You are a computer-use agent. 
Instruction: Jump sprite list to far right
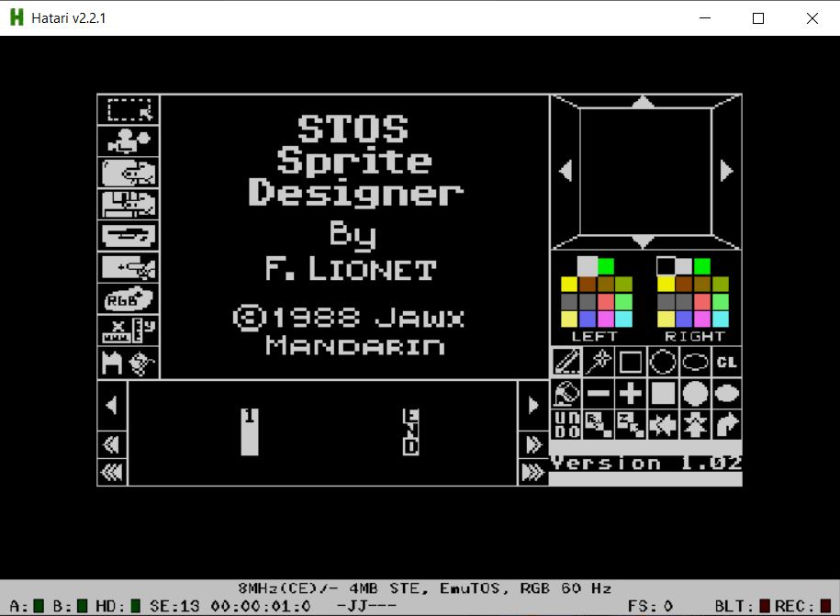coord(532,473)
